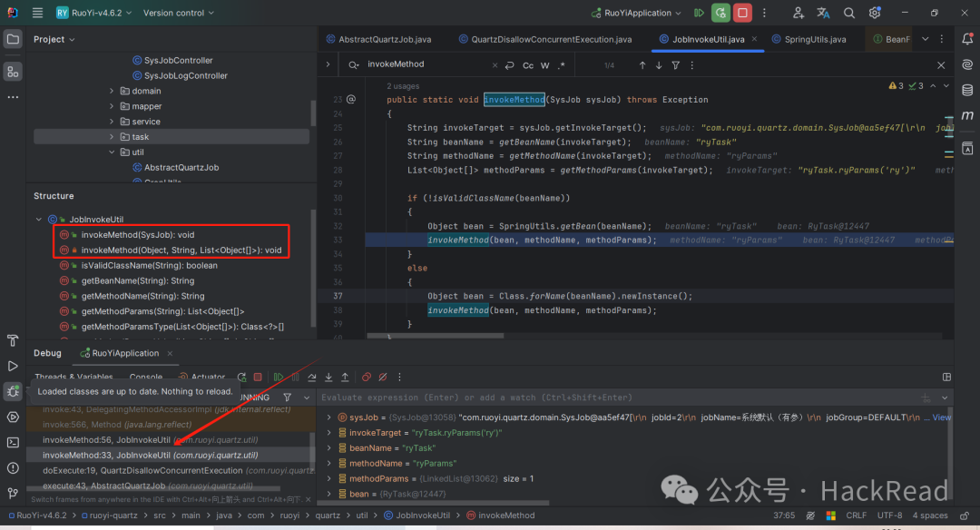Toggle search results filter icon

click(676, 65)
